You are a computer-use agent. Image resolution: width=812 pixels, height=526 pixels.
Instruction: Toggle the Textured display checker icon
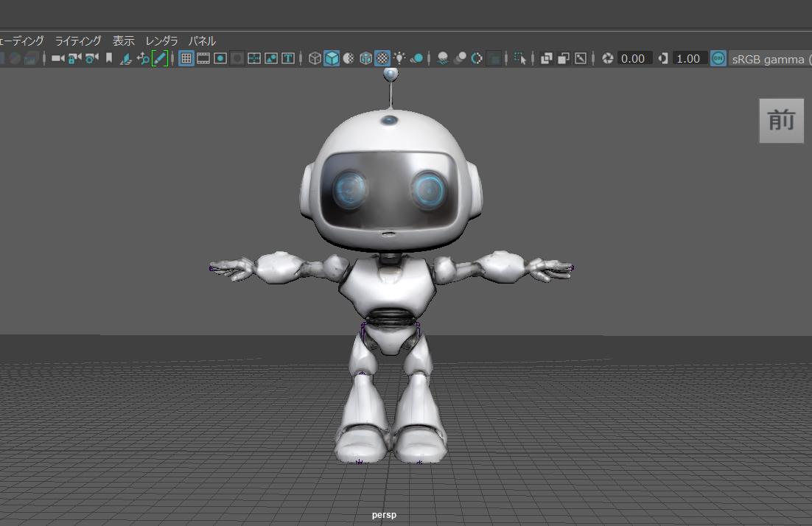pos(382,58)
